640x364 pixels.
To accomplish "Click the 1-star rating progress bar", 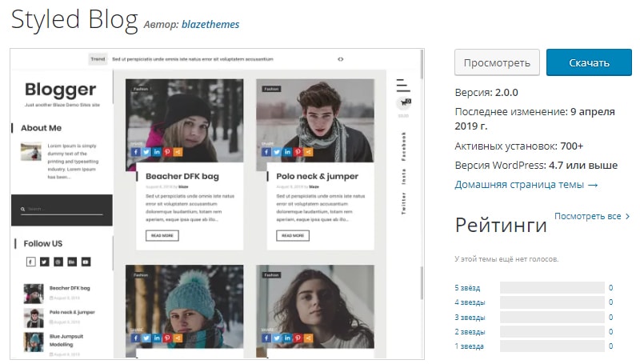I will point(552,346).
